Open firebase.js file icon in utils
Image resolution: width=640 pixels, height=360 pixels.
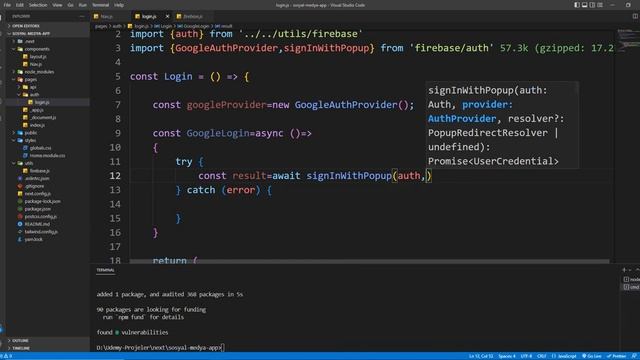[25, 171]
